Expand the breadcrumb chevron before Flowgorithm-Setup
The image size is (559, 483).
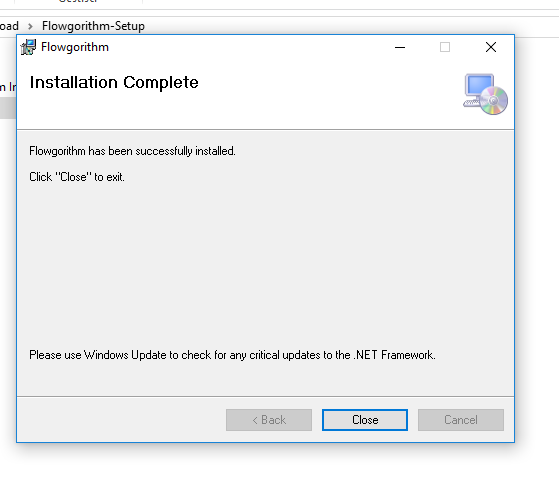click(30, 26)
